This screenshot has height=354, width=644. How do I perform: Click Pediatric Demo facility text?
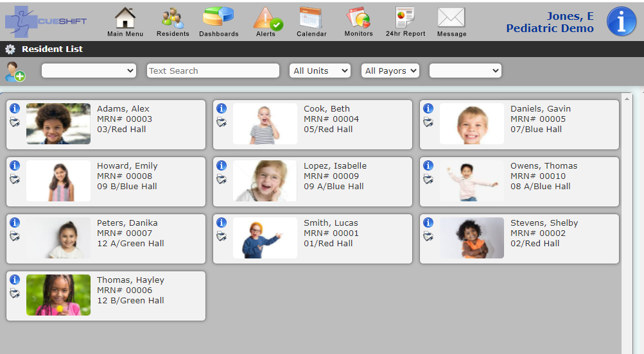tap(550, 28)
